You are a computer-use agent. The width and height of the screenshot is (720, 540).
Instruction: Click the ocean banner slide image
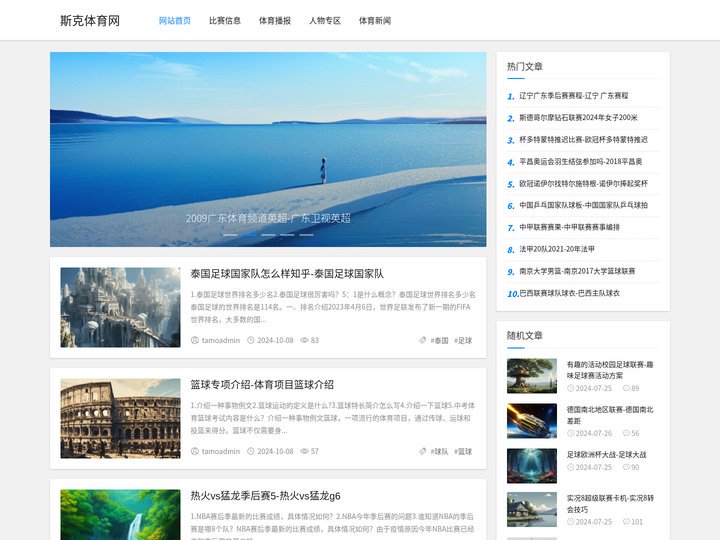268,149
